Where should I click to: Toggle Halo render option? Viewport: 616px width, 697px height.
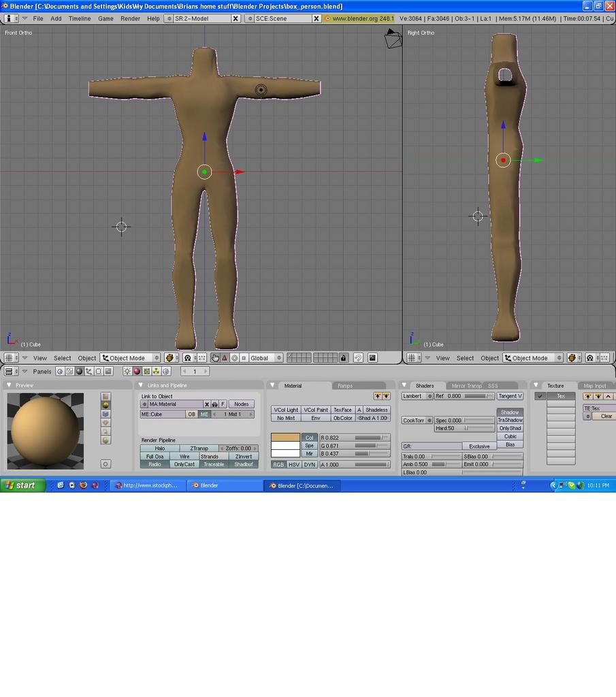[x=160, y=449]
